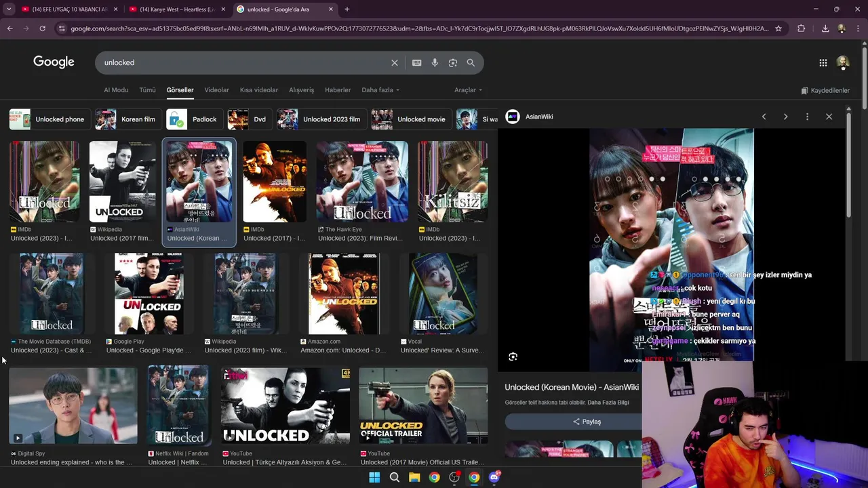
Task: Bookmark this page star icon
Action: point(778,28)
